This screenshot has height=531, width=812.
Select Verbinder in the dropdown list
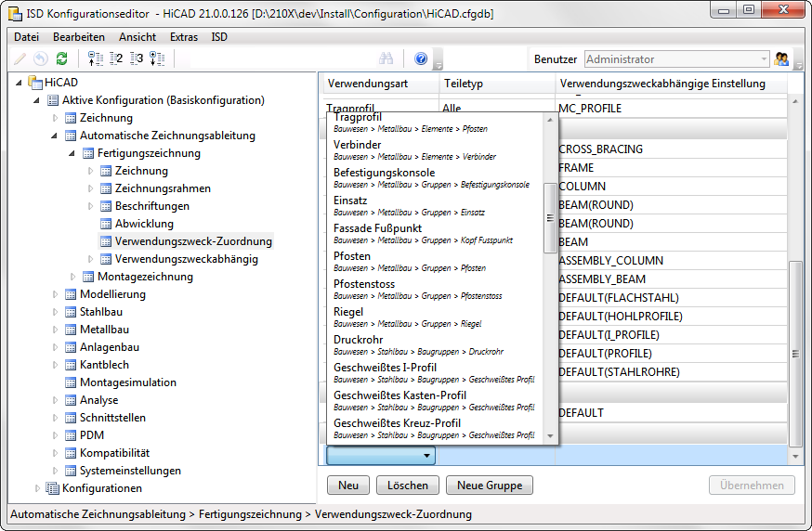(x=436, y=149)
